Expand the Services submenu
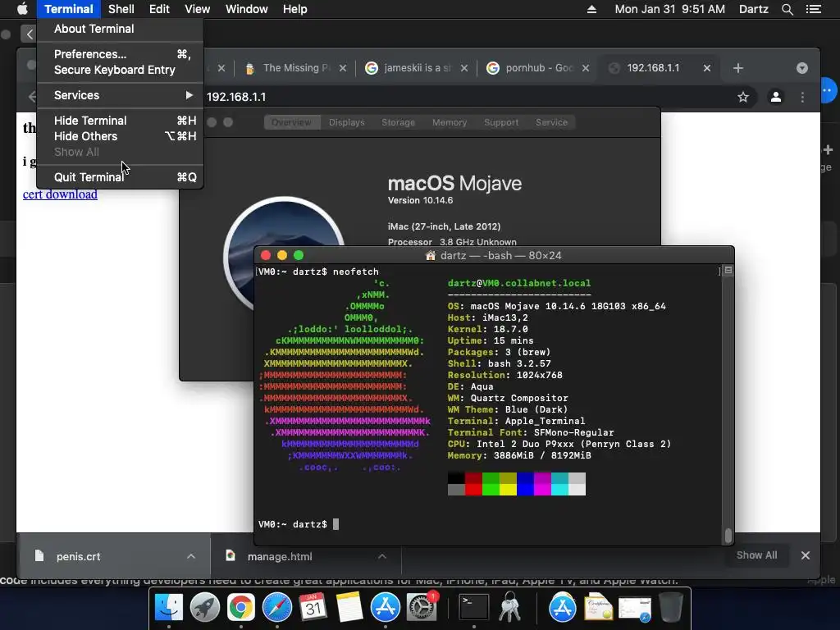The width and height of the screenshot is (840, 630). pyautogui.click(x=121, y=95)
